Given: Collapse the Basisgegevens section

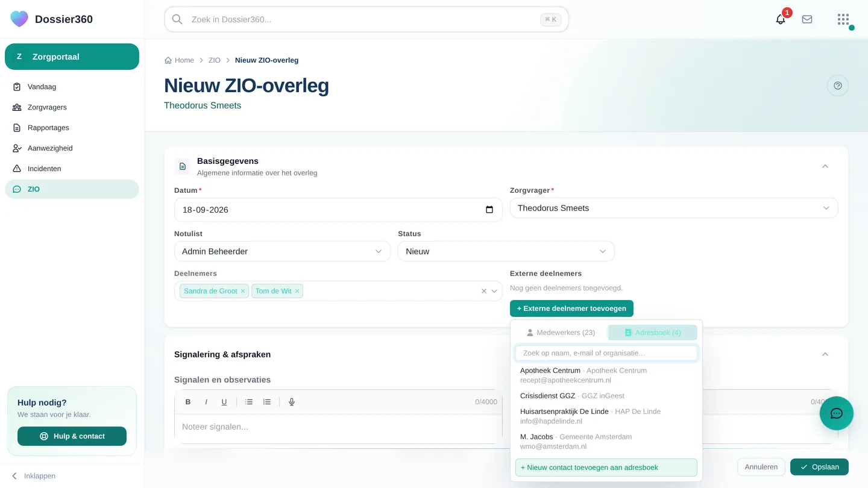Looking at the screenshot, I should 825,166.
